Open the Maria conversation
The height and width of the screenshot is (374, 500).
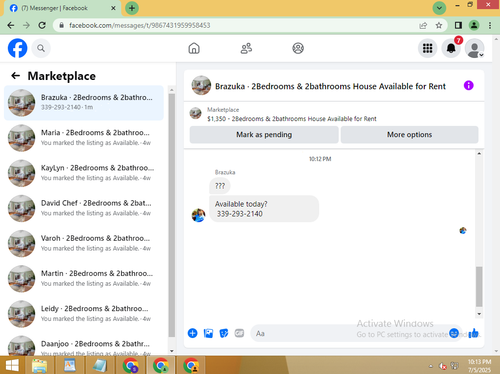[x=84, y=138]
